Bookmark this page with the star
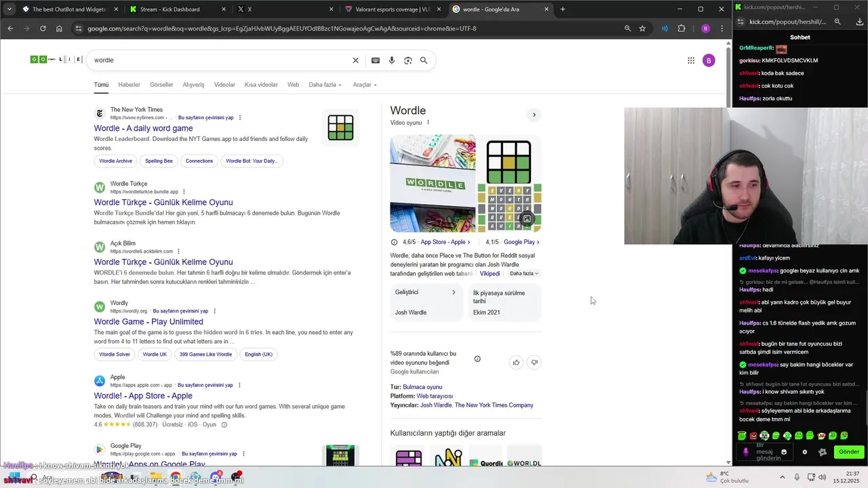The width and height of the screenshot is (868, 488). pos(642,28)
